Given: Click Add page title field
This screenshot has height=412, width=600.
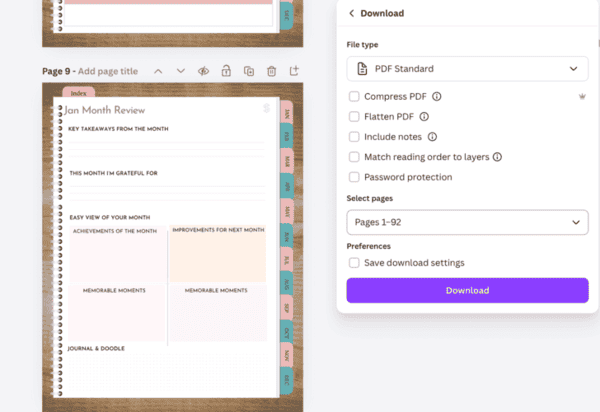Looking at the screenshot, I should coord(108,71).
